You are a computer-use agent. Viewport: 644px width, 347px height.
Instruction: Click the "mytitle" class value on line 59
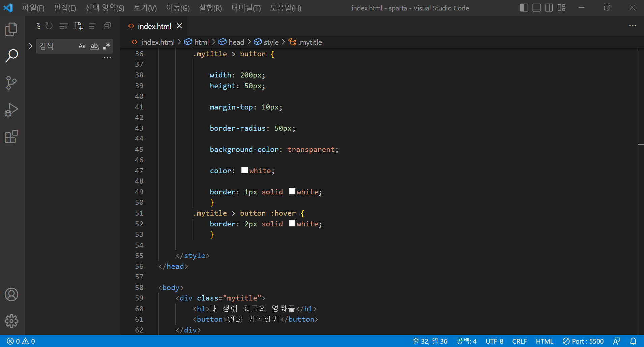point(242,298)
